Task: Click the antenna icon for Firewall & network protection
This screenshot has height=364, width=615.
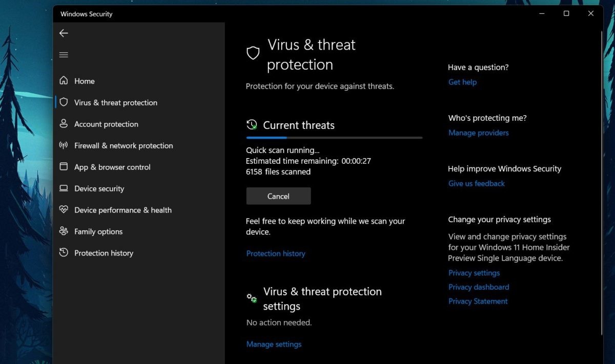Action: [x=64, y=145]
